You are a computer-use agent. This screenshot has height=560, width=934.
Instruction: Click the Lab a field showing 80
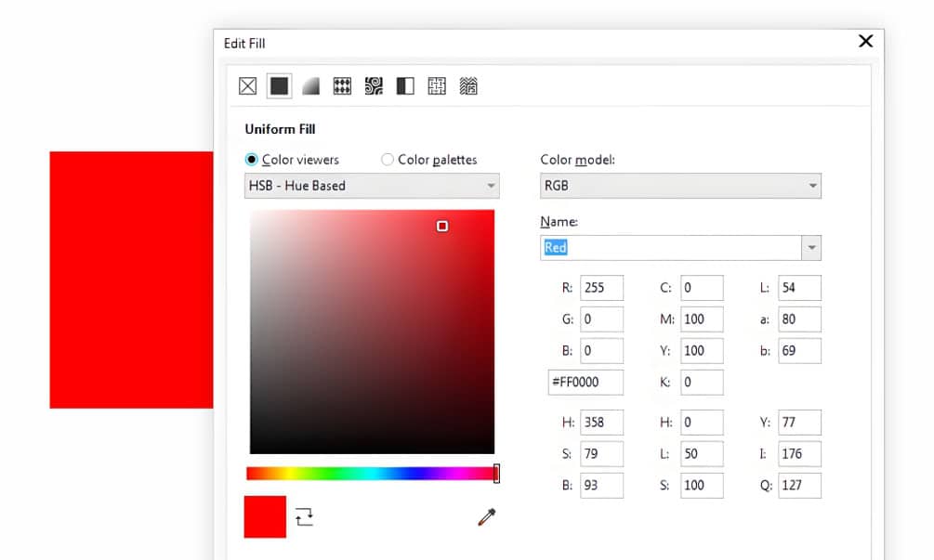(799, 319)
